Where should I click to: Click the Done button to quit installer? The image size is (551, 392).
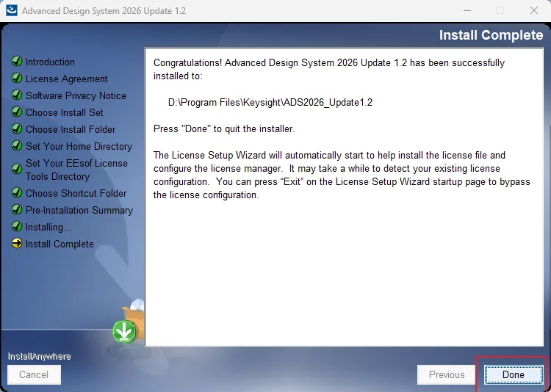click(514, 375)
